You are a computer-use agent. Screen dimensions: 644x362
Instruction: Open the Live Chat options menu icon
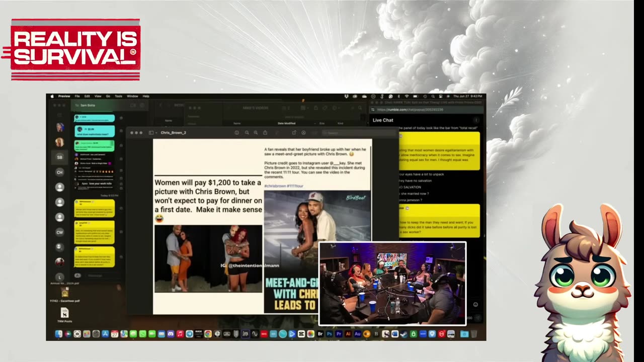point(476,120)
